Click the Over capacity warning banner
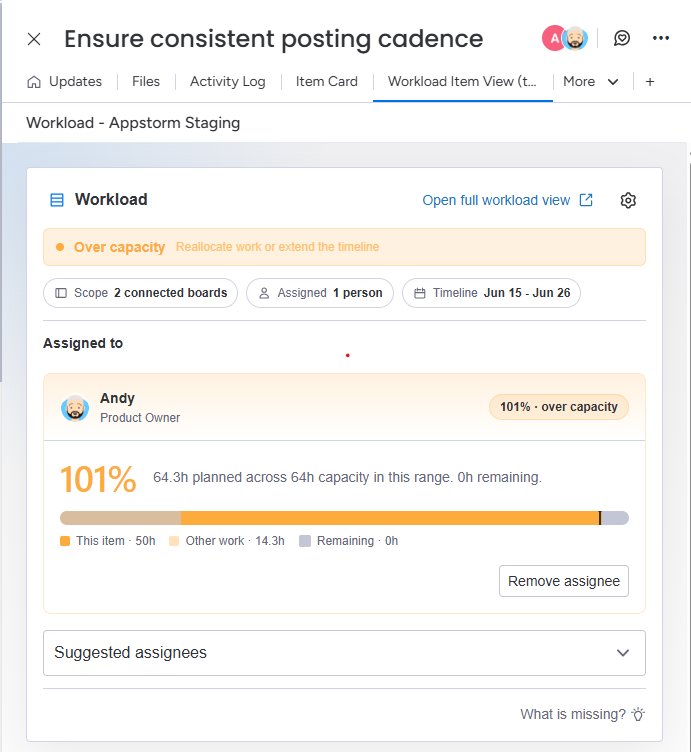 point(344,247)
